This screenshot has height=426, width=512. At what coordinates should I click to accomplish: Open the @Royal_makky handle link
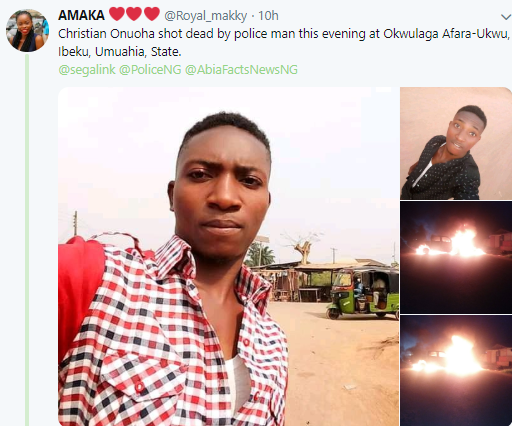205,16
